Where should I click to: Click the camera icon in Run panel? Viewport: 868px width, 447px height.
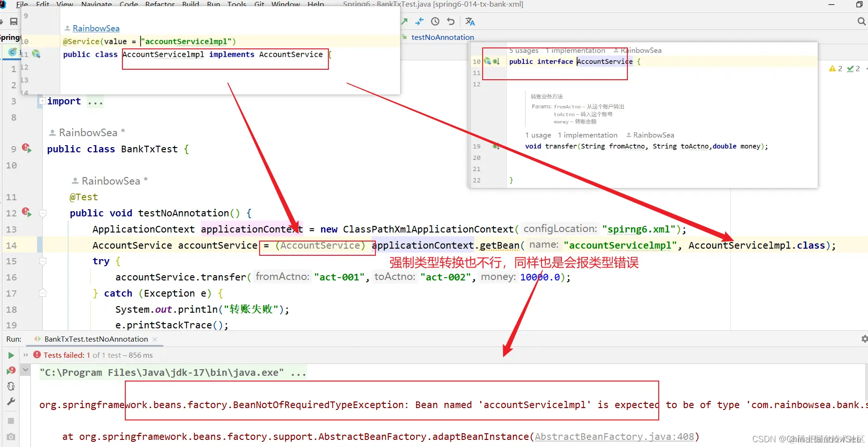coord(11,437)
